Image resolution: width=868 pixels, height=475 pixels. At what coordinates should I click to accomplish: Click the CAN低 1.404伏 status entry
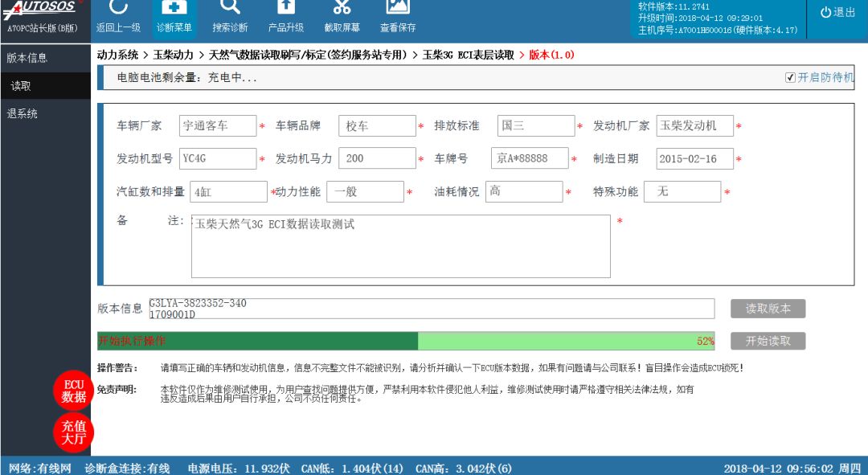coord(352,469)
